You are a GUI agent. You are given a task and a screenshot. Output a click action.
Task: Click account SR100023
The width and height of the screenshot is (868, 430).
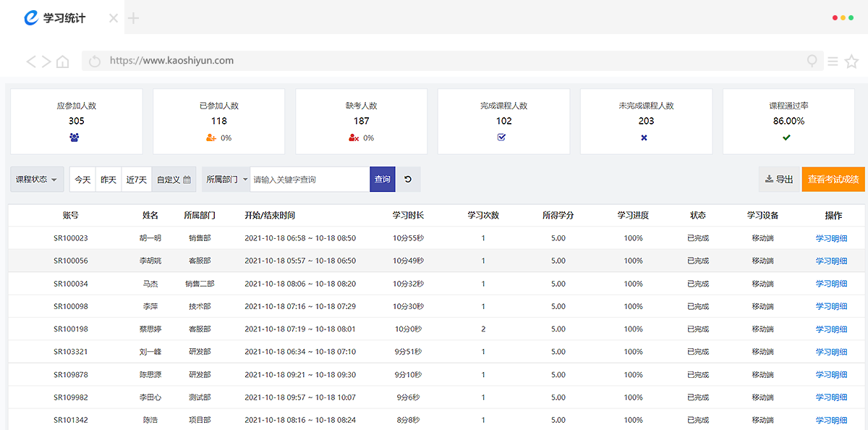click(x=71, y=238)
